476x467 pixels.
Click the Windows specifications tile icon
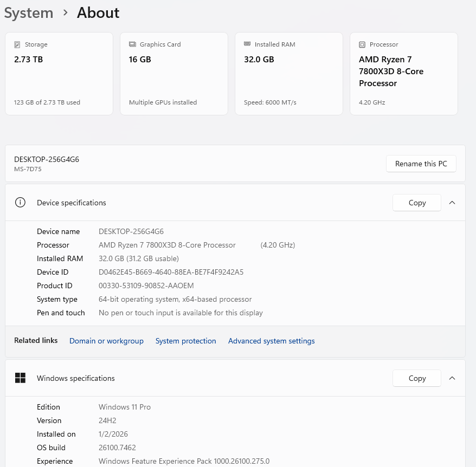[20, 378]
